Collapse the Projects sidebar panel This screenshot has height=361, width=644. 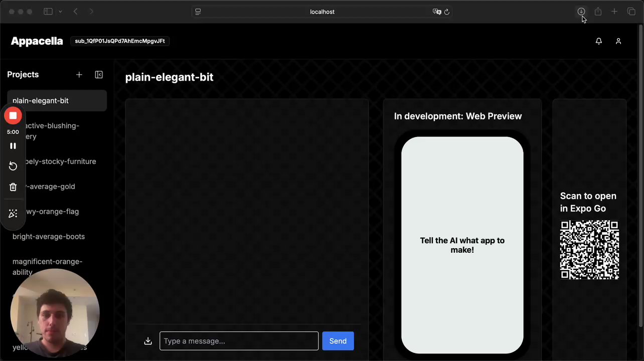[99, 75]
